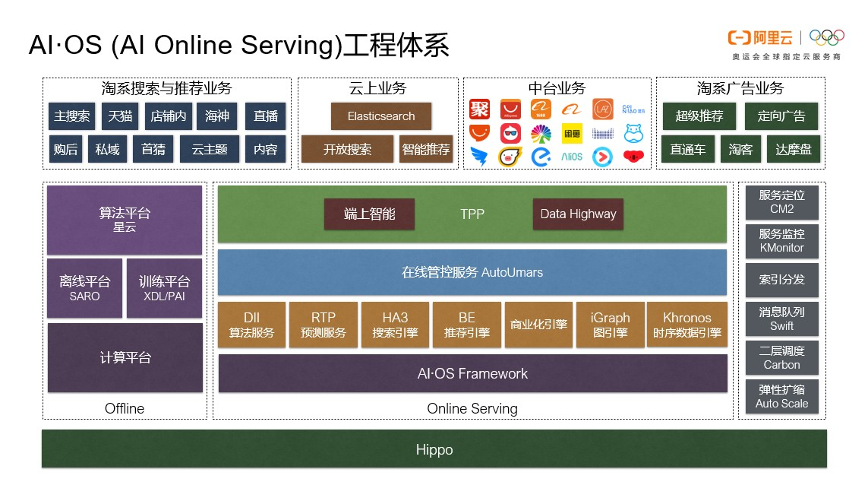The image size is (868, 485).
Task: Click the rainbow-colored tree icon
Action: click(x=541, y=134)
